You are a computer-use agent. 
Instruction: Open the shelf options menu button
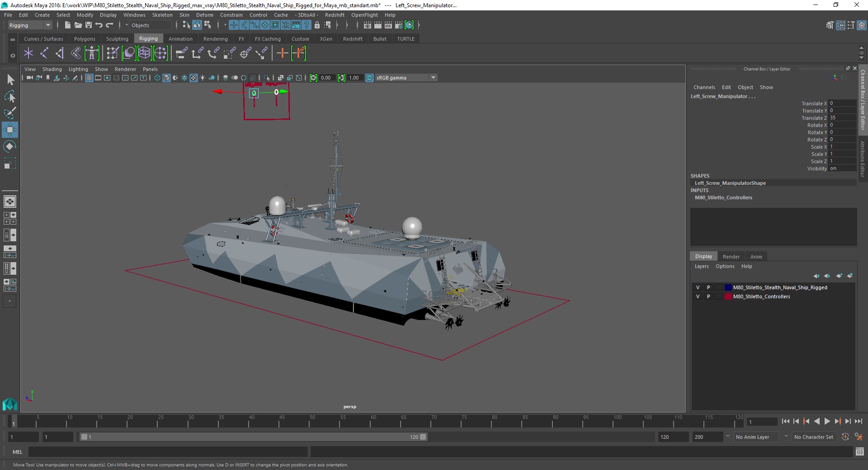pyautogui.click(x=13, y=56)
